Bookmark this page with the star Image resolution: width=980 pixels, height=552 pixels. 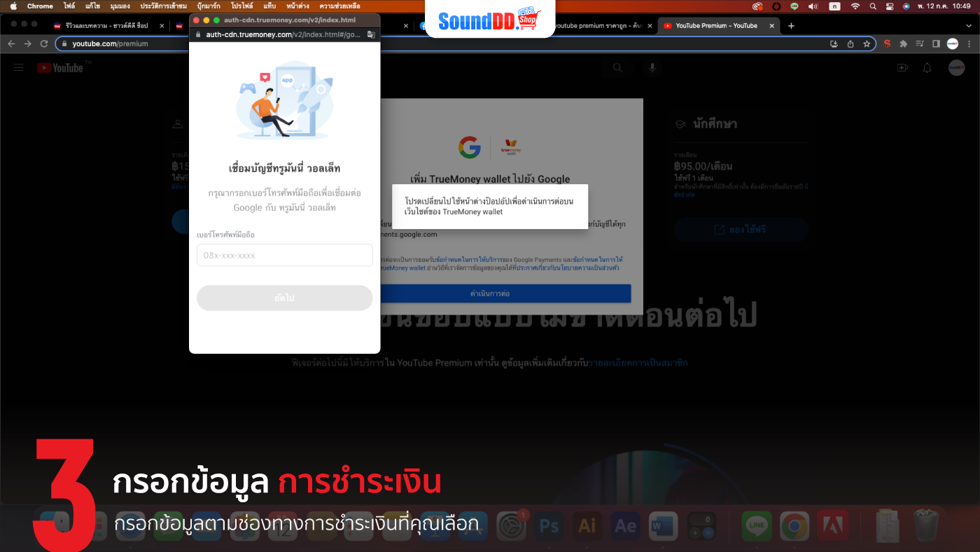click(x=867, y=43)
